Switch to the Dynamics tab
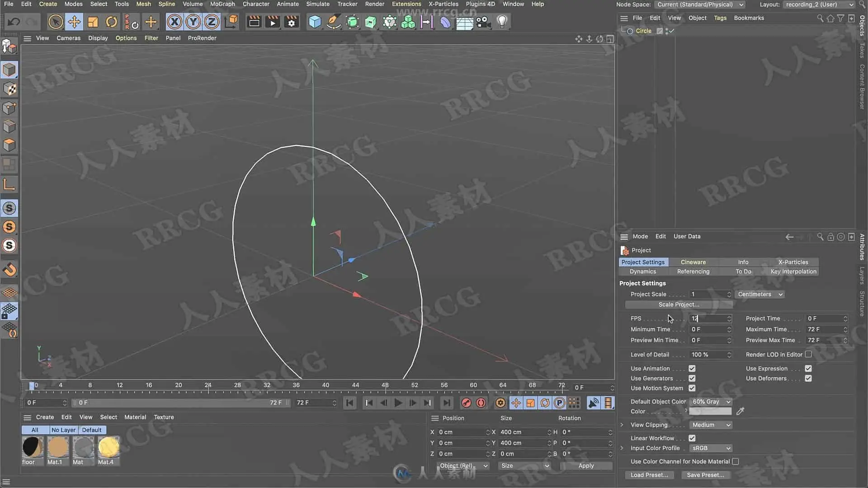 [642, 272]
